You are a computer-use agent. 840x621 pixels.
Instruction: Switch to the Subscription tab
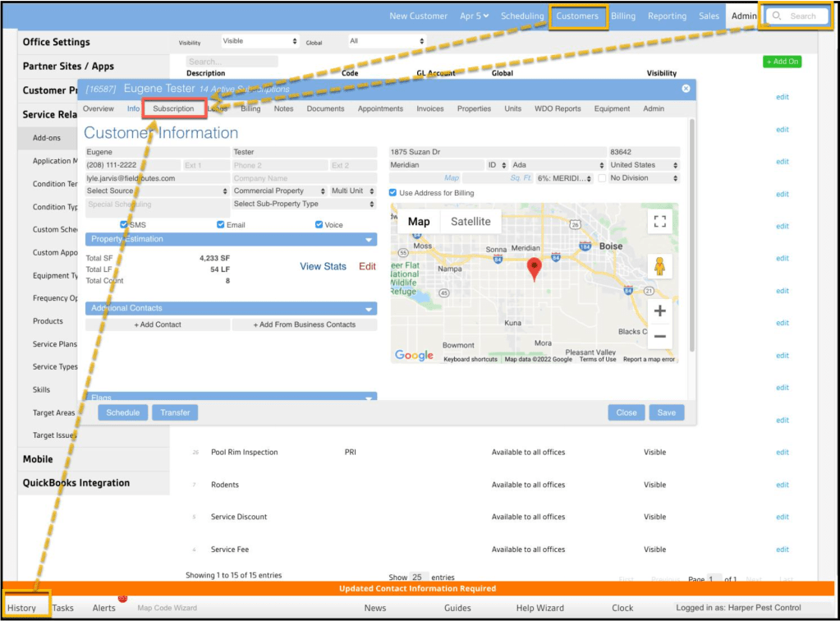pyautogui.click(x=173, y=108)
